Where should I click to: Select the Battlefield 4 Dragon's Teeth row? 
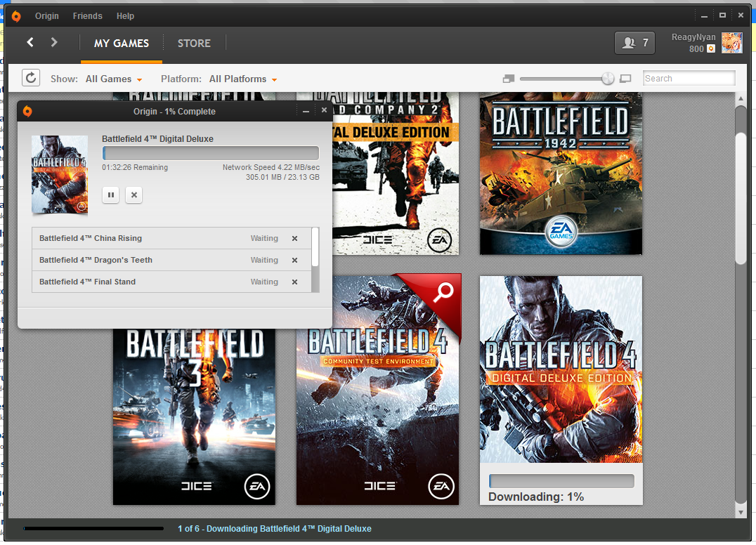click(x=171, y=261)
